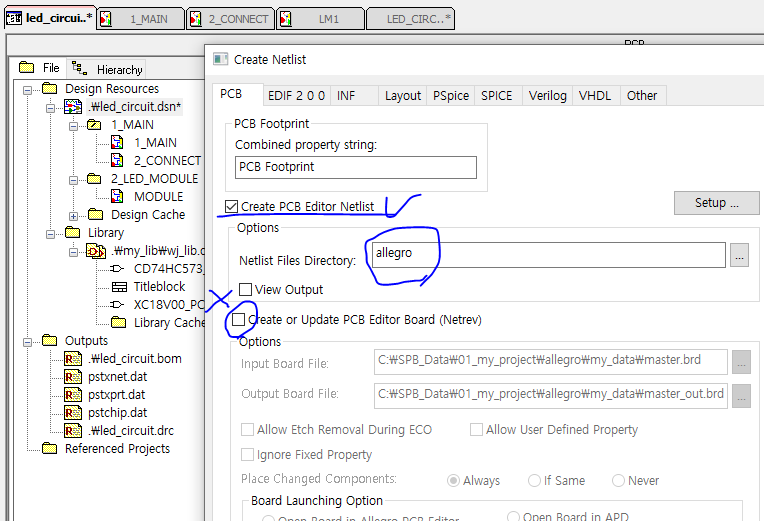Click the Netlist Files Directory field
This screenshot has height=521, width=764.
549,255
